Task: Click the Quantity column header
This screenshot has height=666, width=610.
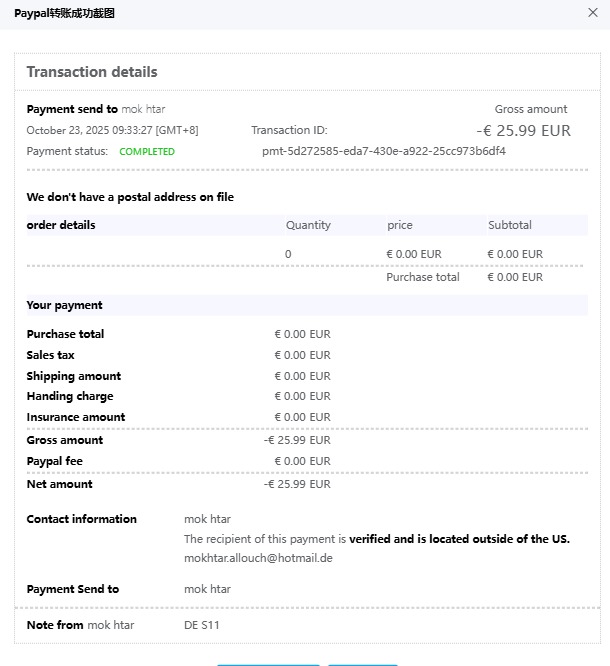Action: 308,225
